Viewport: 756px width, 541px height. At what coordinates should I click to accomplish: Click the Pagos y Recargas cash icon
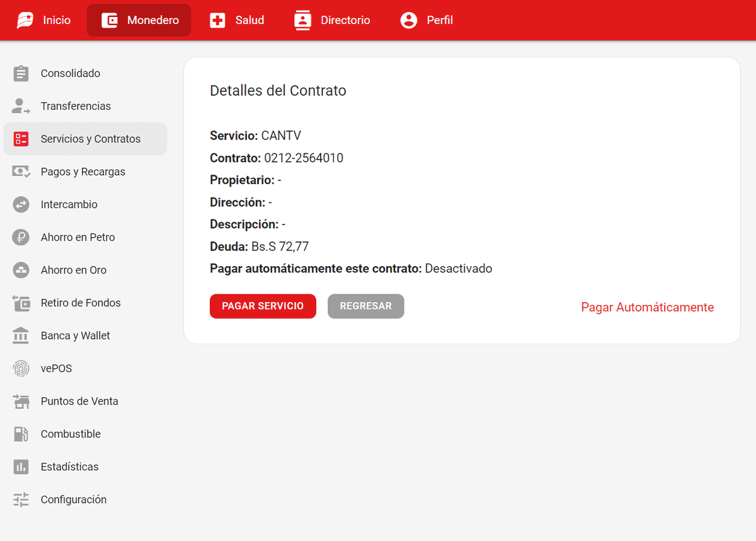(x=21, y=172)
